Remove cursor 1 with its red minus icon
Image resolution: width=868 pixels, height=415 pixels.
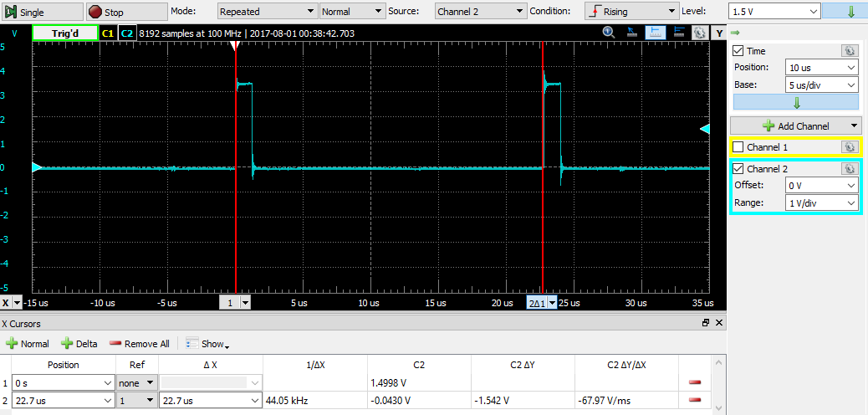coord(695,383)
